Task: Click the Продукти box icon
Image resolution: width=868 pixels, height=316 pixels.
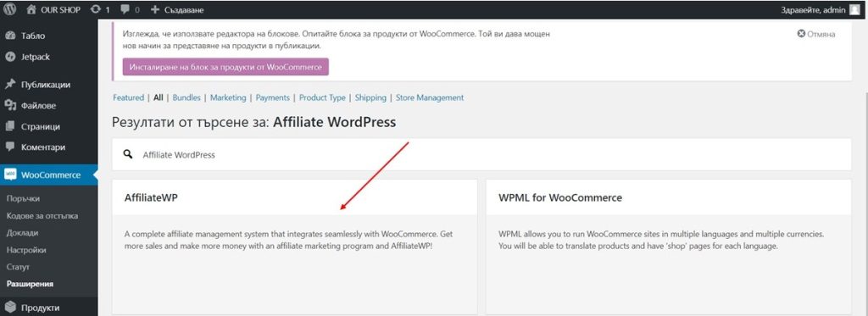Action: coord(10,308)
